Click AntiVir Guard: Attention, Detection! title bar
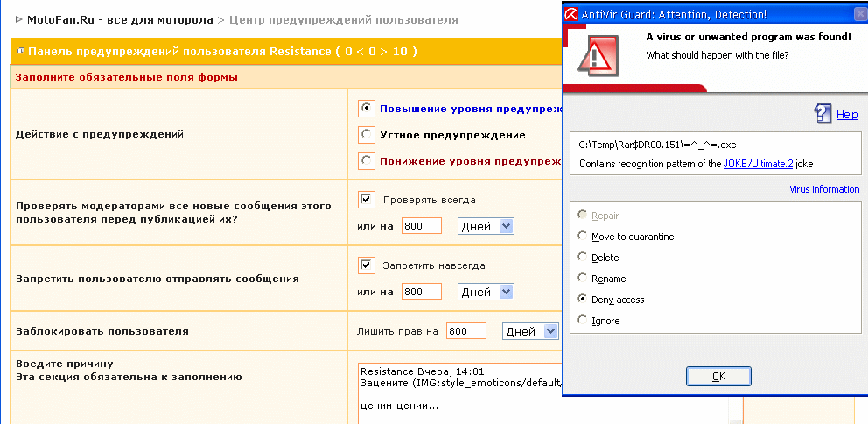The width and height of the screenshot is (868, 424). point(714,14)
